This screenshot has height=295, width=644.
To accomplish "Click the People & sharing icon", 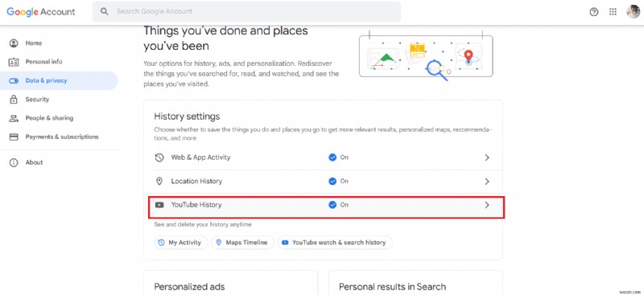I will (14, 118).
